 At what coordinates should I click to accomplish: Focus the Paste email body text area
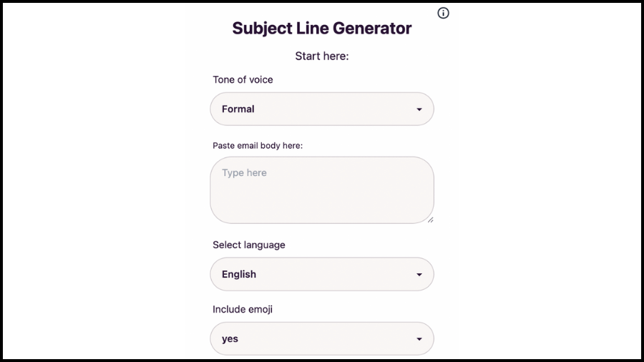click(x=322, y=190)
